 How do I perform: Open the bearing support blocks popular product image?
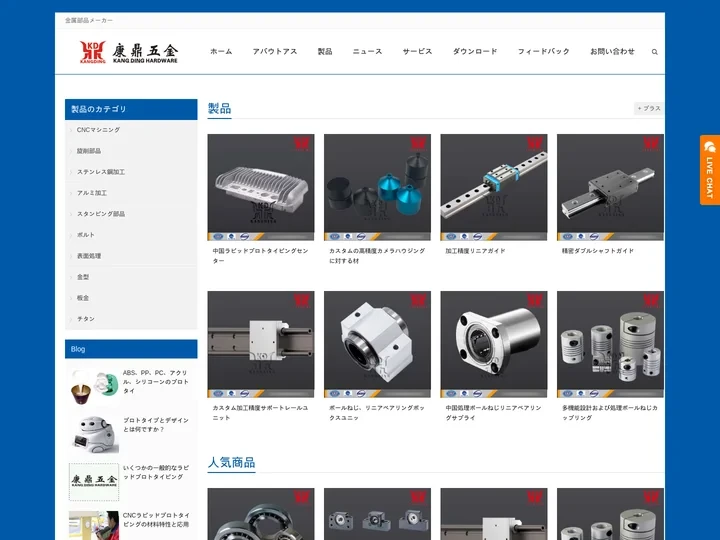[x=377, y=514]
